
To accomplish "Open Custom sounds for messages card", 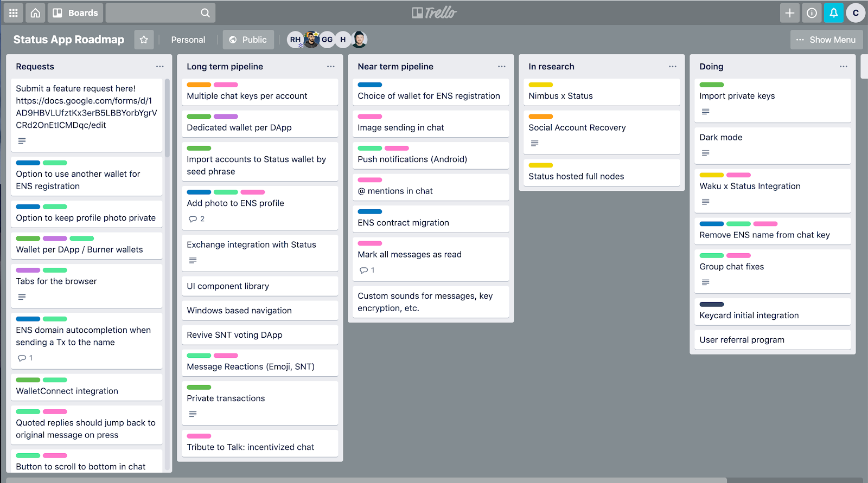I will pos(431,302).
